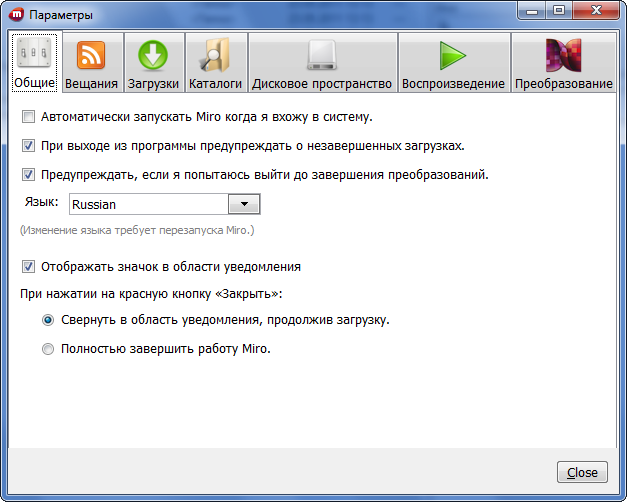Click the Параметры window title text
Image resolution: width=627 pixels, height=502 pixels.
tap(61, 15)
